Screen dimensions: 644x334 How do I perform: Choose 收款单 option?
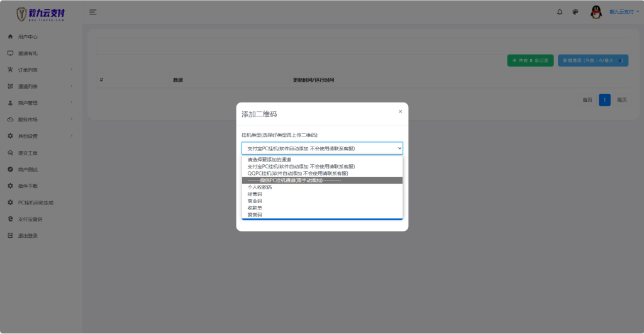click(x=322, y=208)
